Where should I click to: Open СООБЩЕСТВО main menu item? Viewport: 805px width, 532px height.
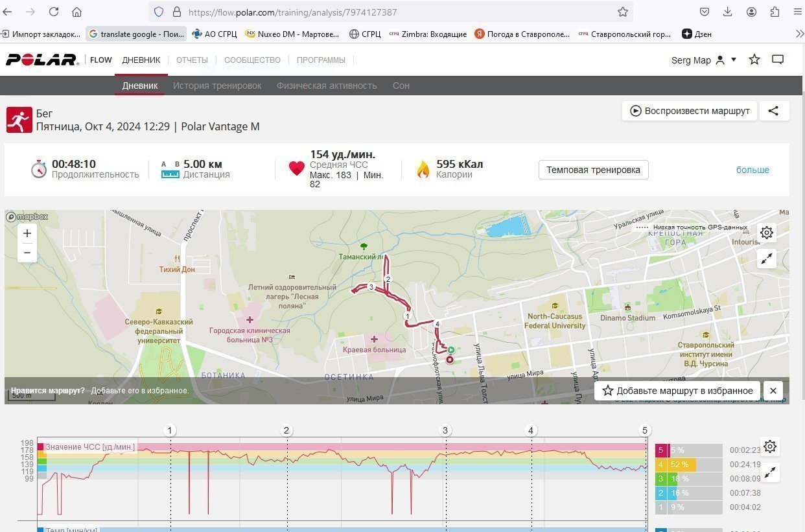coord(252,60)
